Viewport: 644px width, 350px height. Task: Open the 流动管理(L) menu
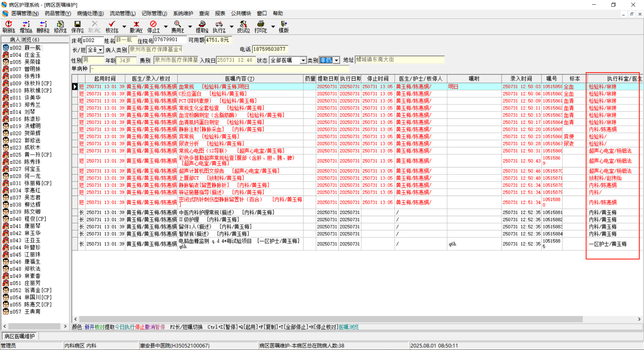[x=123, y=13]
